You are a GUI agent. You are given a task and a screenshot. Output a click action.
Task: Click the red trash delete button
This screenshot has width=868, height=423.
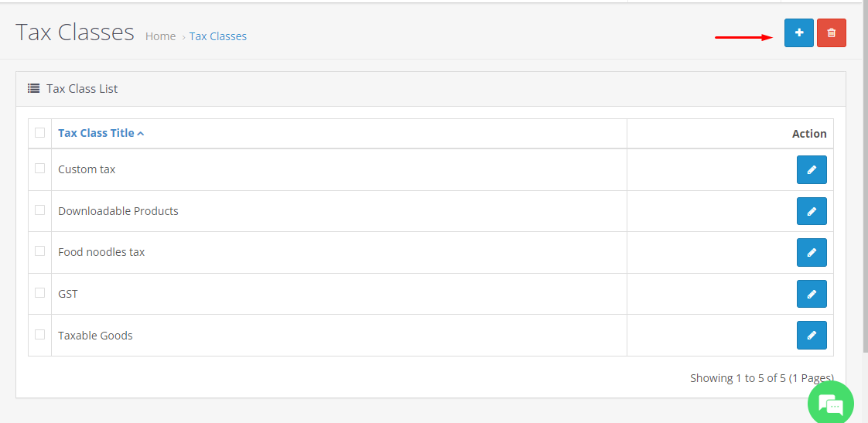click(x=831, y=33)
